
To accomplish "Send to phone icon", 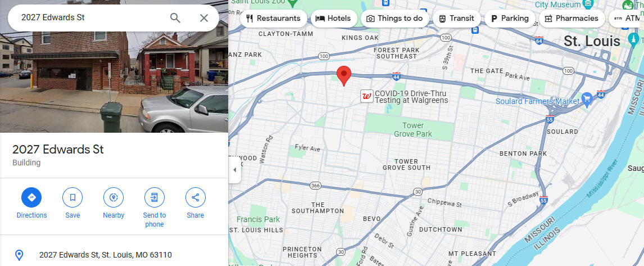I will (x=155, y=198).
